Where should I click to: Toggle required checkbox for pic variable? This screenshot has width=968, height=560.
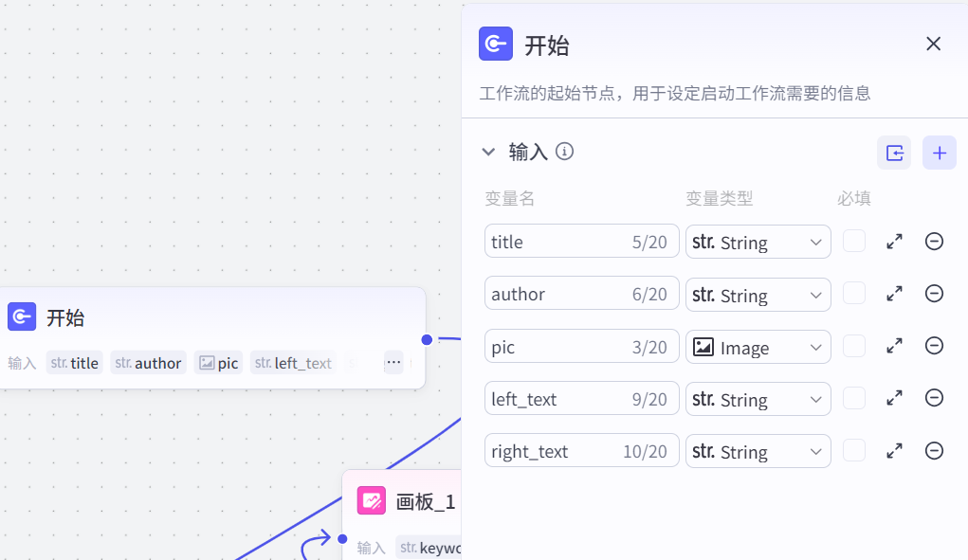tap(854, 345)
